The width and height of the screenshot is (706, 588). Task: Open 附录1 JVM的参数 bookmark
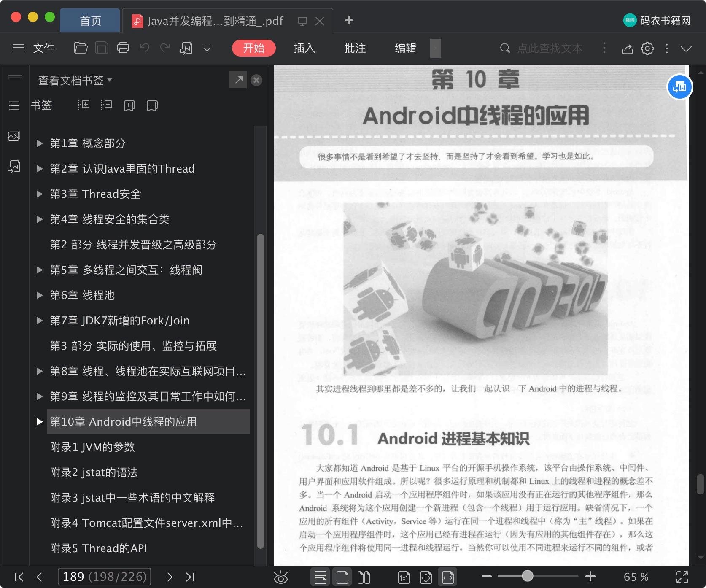click(x=92, y=447)
